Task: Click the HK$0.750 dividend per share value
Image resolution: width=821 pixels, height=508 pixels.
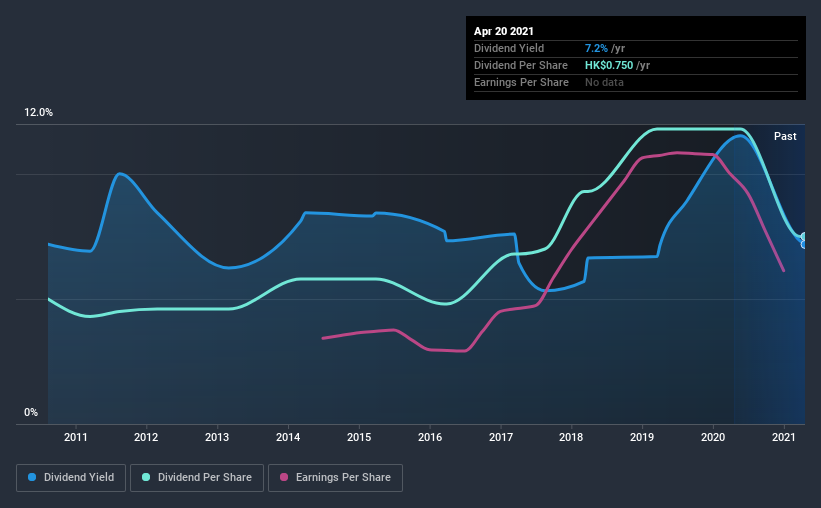Action: coord(609,65)
